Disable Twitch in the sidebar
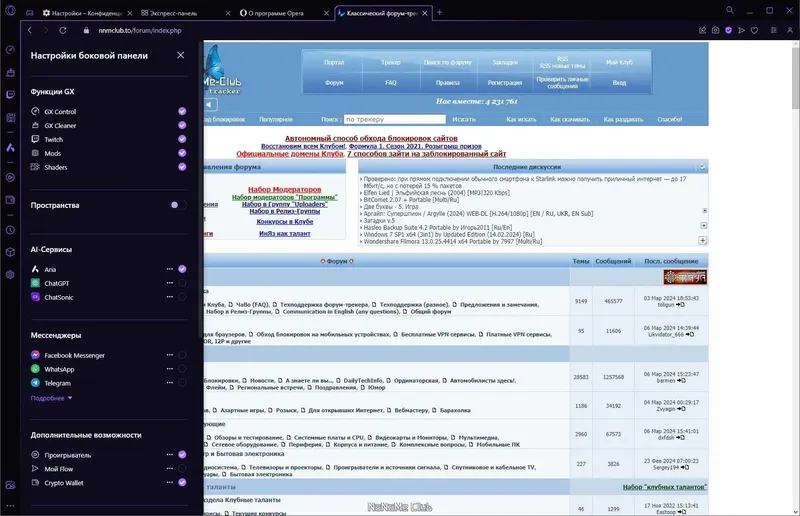 point(182,139)
